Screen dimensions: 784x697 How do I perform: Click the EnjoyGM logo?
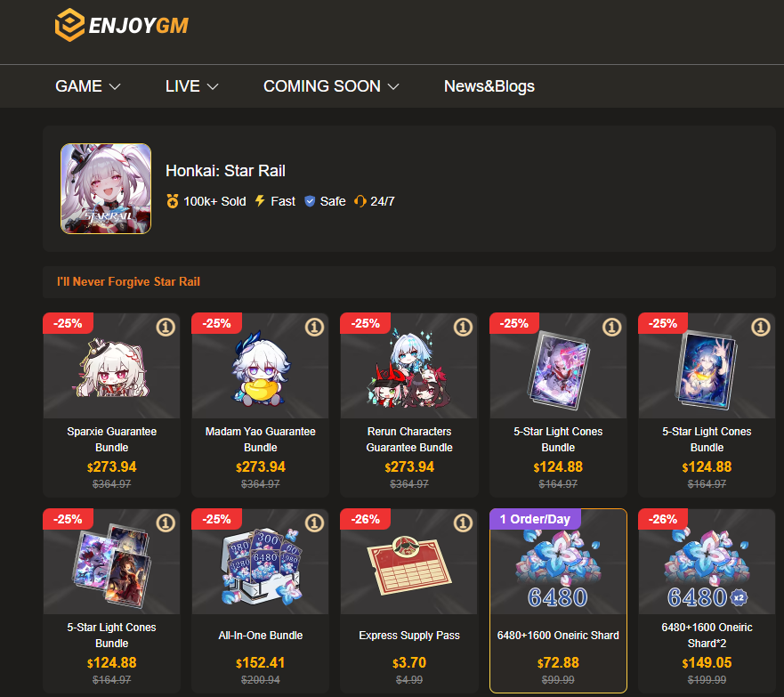click(x=122, y=25)
